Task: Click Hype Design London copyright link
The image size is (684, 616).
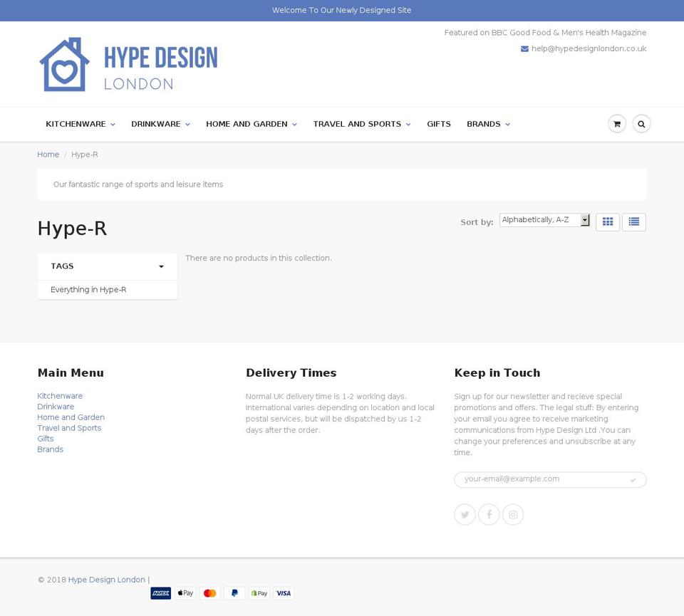Action: [x=106, y=580]
